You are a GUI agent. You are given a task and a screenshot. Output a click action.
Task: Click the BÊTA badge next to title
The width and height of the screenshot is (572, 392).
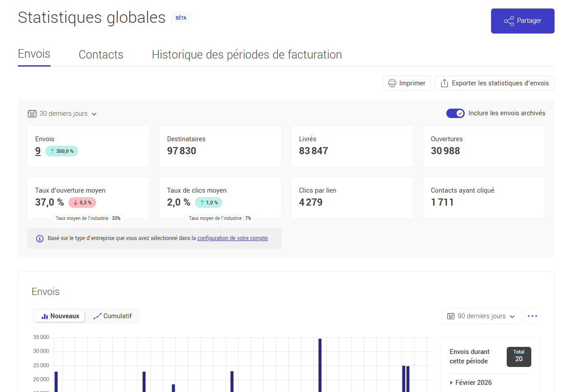pos(181,18)
